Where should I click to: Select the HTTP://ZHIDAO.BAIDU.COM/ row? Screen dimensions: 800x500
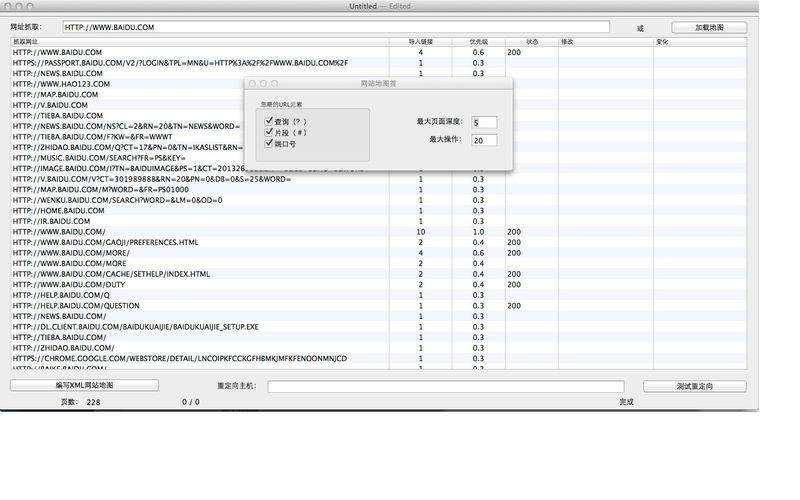coord(379,348)
